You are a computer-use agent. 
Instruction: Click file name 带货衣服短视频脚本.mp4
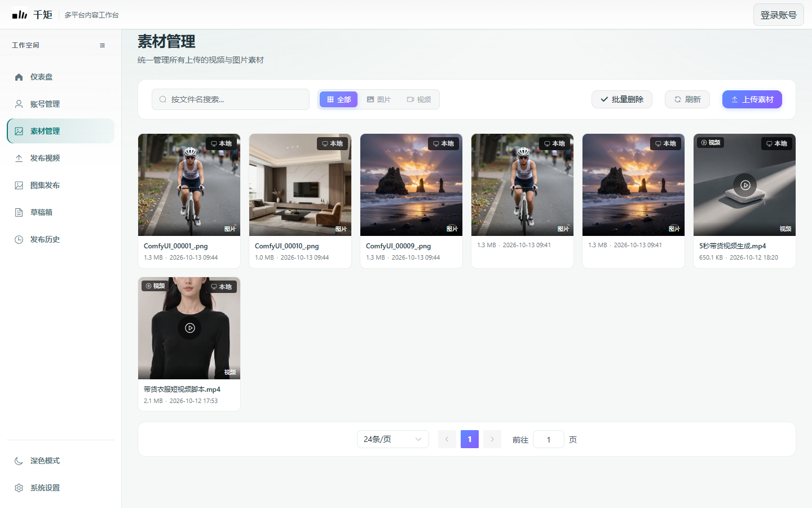click(182, 389)
